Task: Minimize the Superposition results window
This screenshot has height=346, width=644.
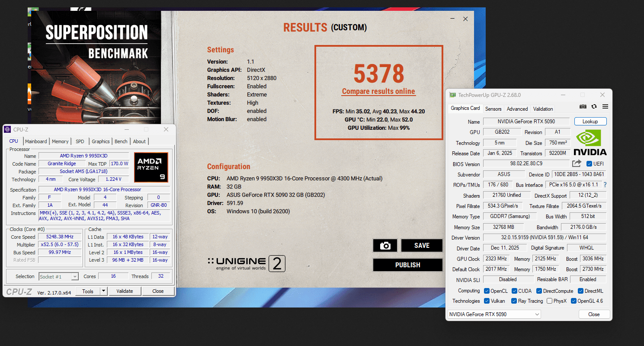Action: (x=452, y=19)
